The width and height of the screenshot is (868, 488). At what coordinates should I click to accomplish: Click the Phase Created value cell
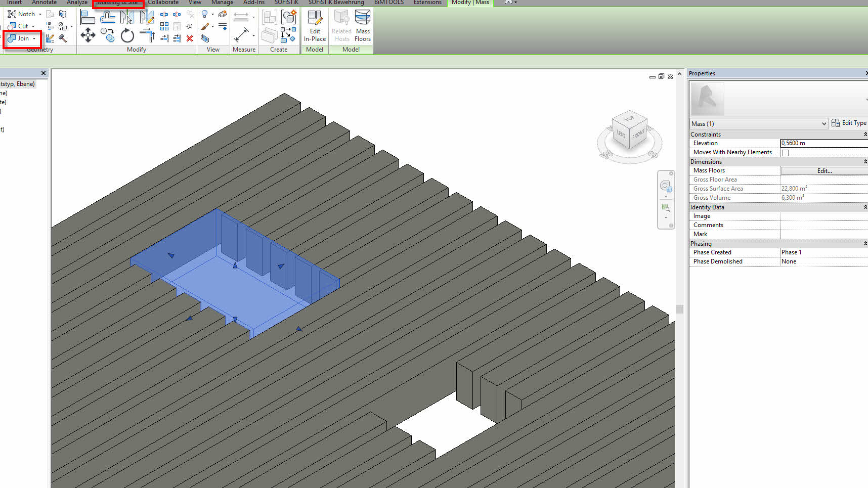(824, 252)
